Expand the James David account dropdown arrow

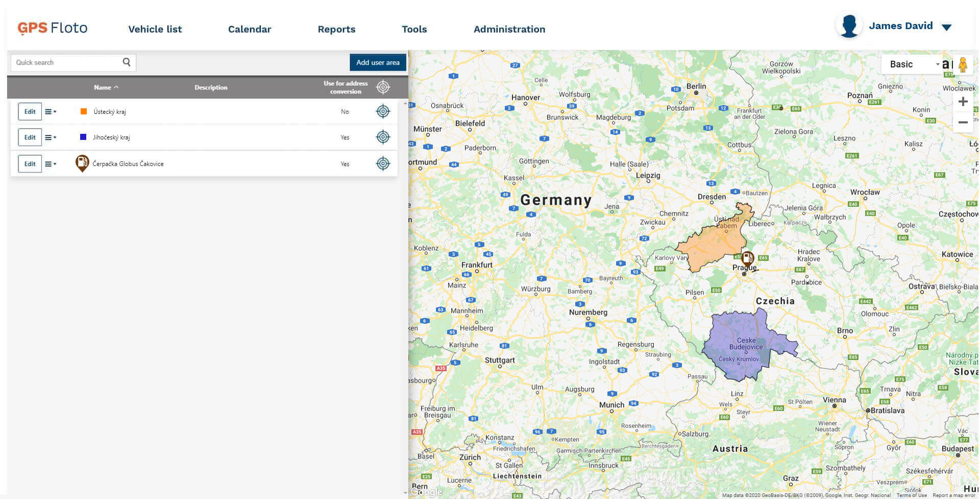947,28
